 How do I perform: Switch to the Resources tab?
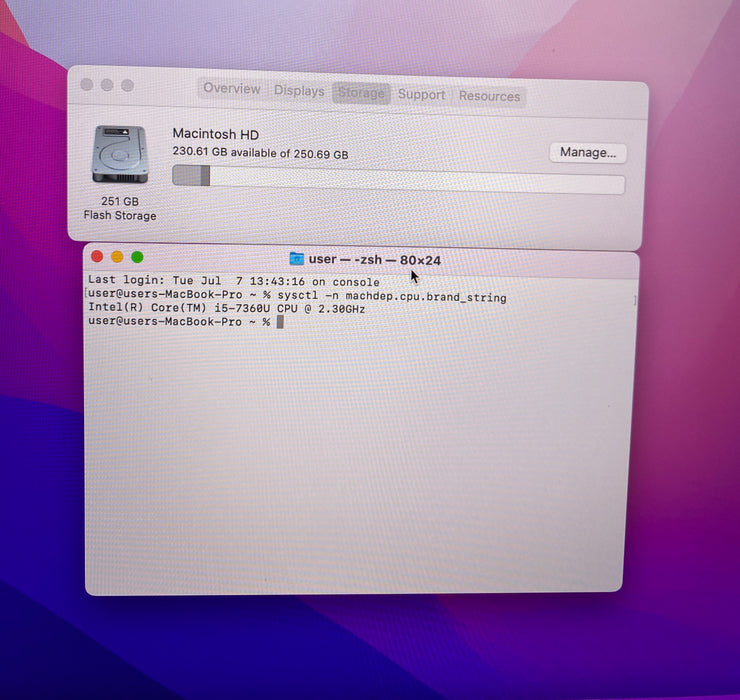(489, 96)
